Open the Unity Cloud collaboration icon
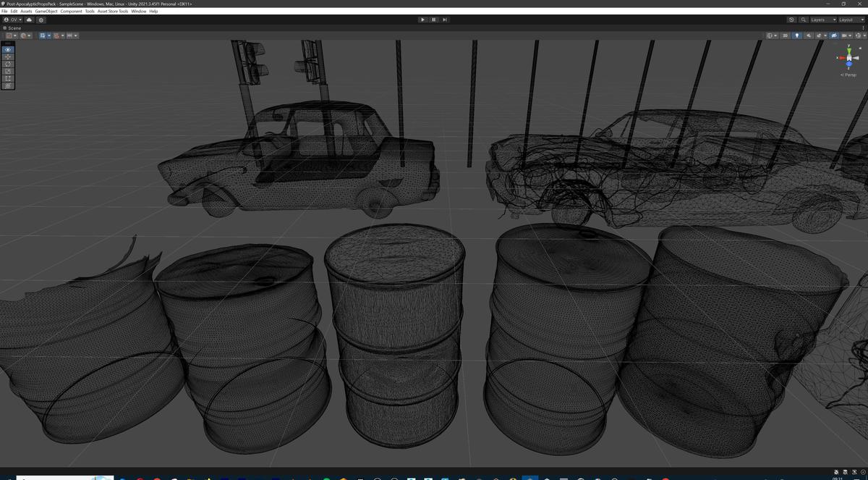 pos(29,20)
